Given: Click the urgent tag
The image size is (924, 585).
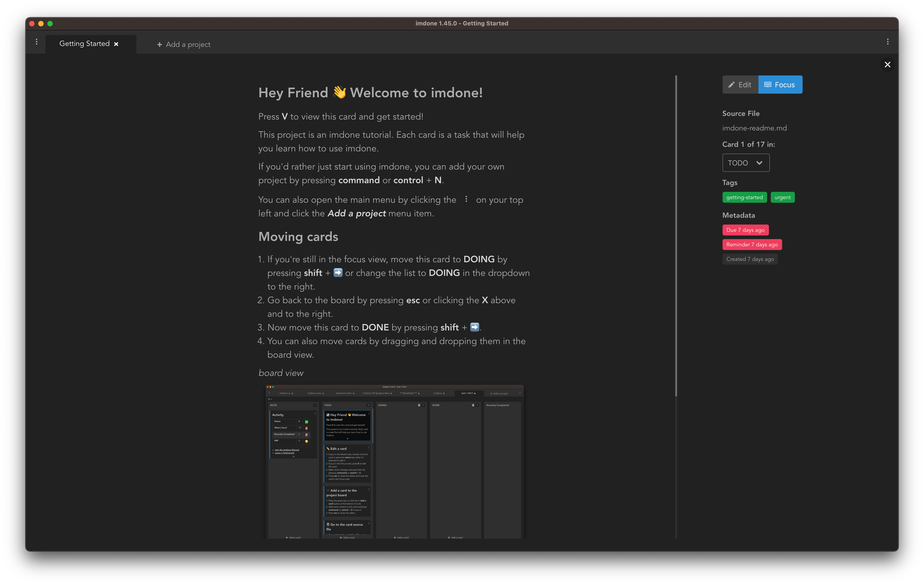Looking at the screenshot, I should (782, 197).
